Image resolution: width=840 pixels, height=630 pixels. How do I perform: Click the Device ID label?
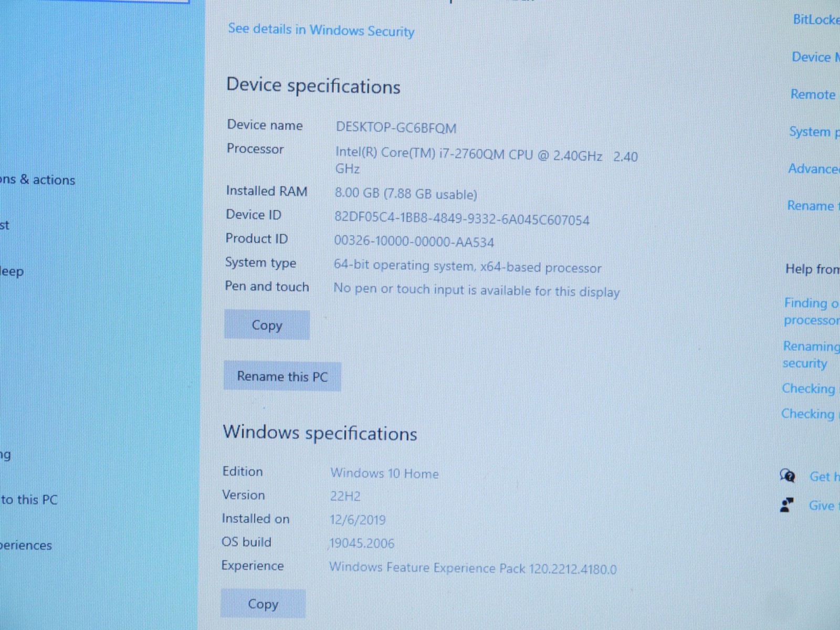pos(254,215)
